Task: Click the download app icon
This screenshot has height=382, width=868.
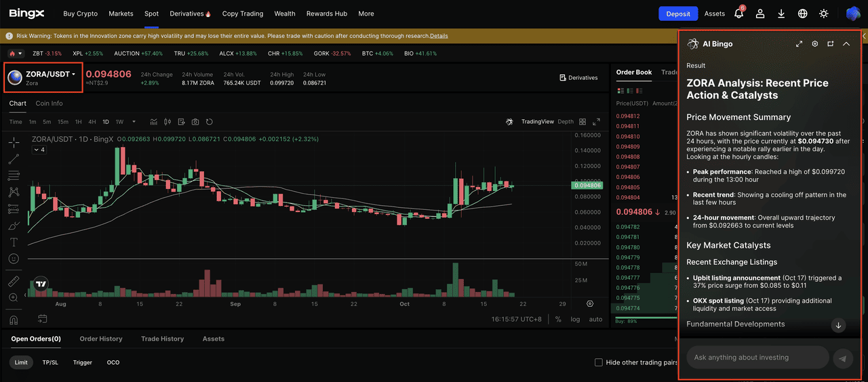Action: [x=781, y=14]
